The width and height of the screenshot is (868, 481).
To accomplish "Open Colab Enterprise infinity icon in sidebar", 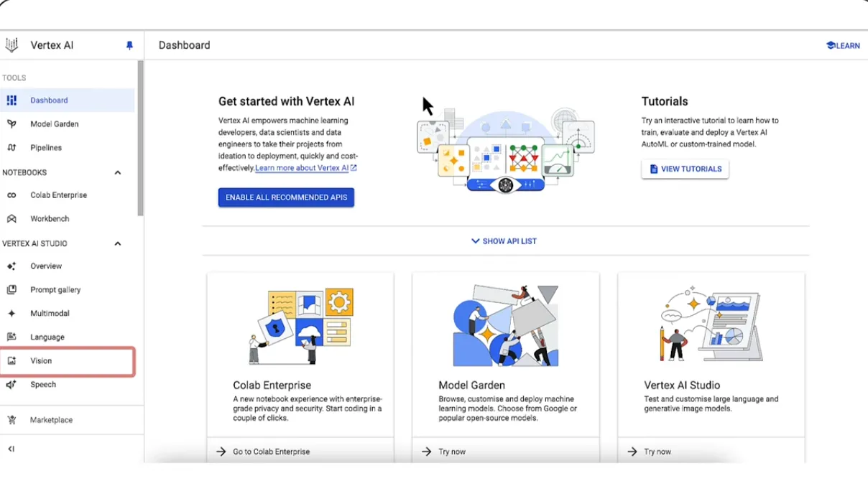I will point(11,195).
